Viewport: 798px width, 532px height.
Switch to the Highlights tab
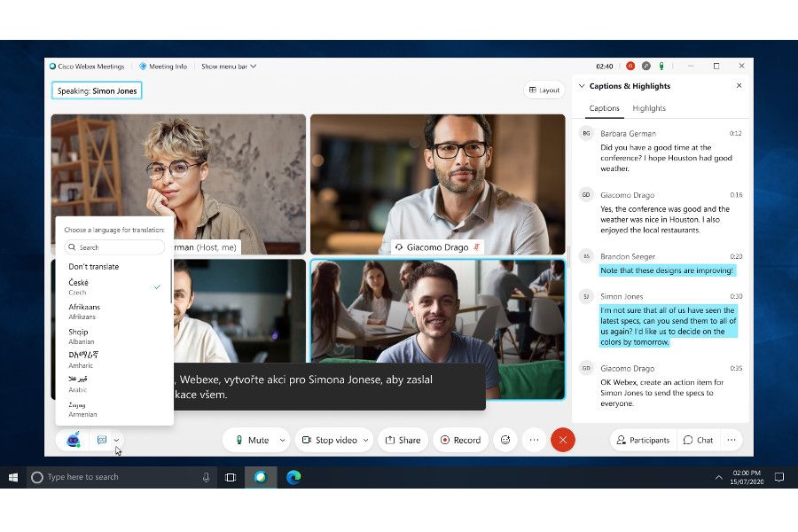tap(649, 107)
